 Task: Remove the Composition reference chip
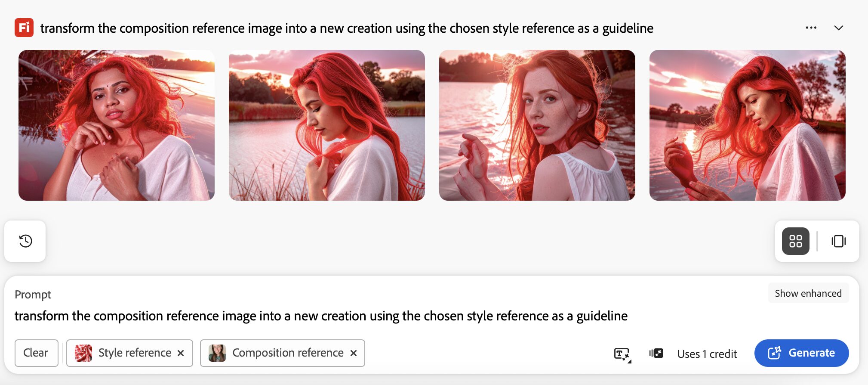354,353
